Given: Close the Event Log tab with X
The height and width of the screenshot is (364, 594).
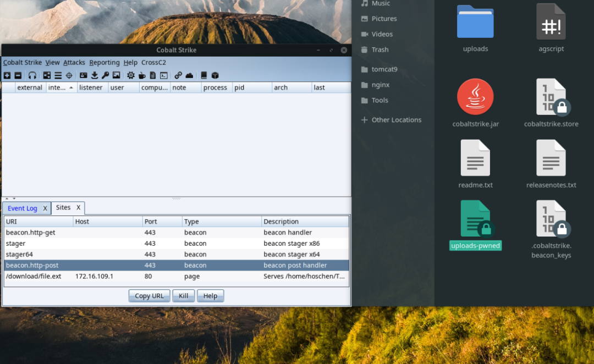Looking at the screenshot, I should pos(45,208).
